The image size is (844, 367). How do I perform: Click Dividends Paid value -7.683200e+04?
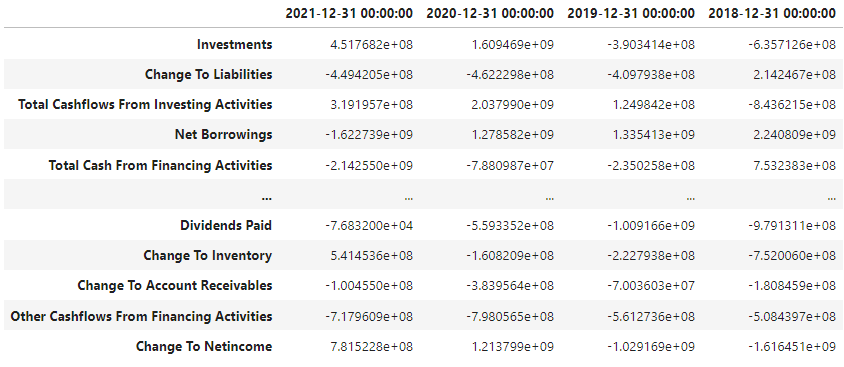pos(369,225)
